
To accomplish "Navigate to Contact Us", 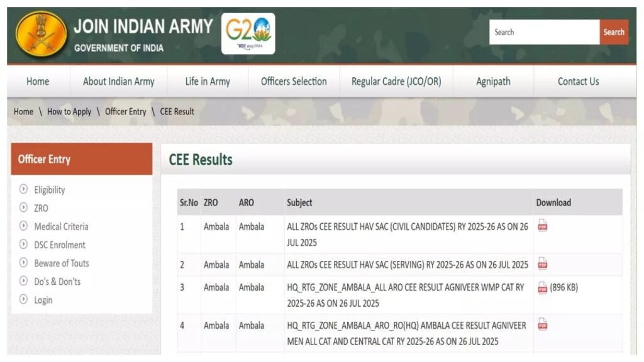I will click(577, 81).
